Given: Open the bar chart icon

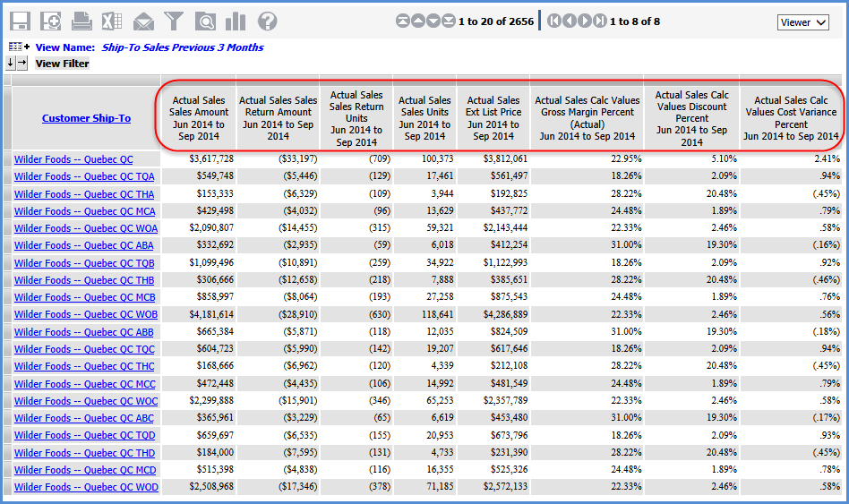Looking at the screenshot, I should [x=236, y=21].
